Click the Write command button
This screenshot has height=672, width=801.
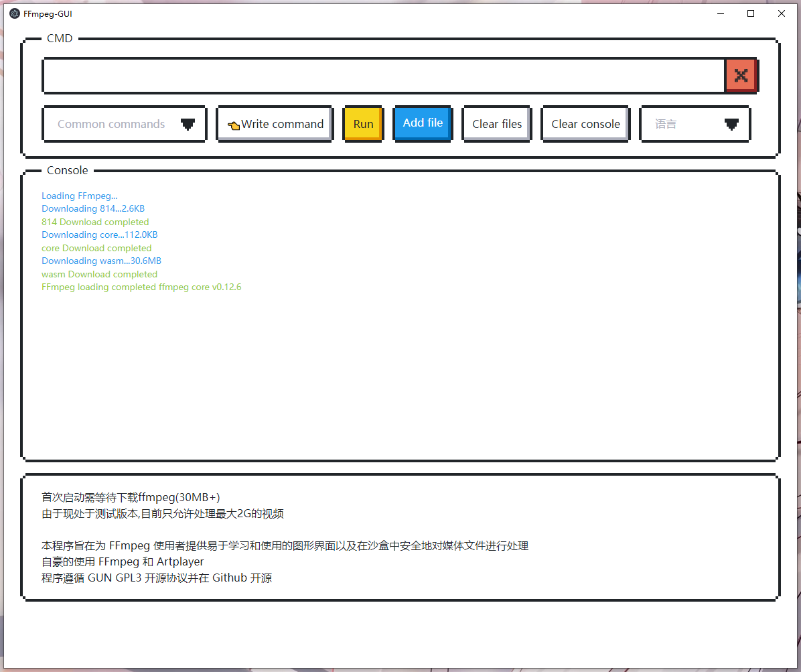[x=275, y=124]
